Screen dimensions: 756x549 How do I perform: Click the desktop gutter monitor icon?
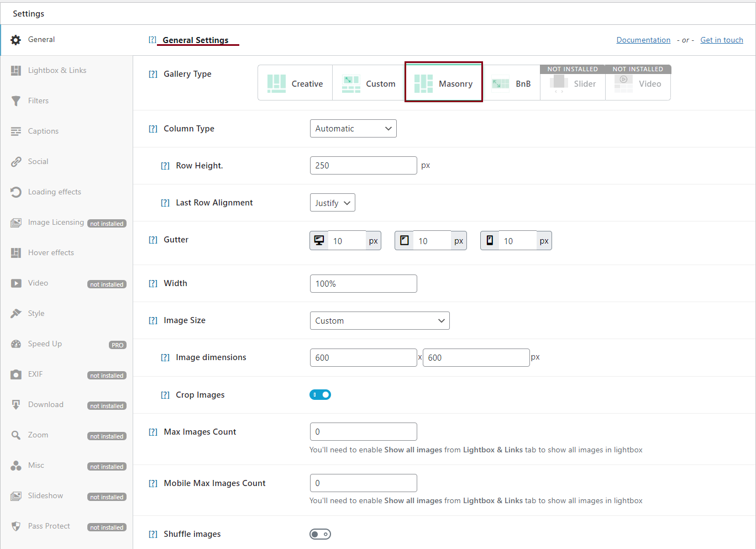319,240
